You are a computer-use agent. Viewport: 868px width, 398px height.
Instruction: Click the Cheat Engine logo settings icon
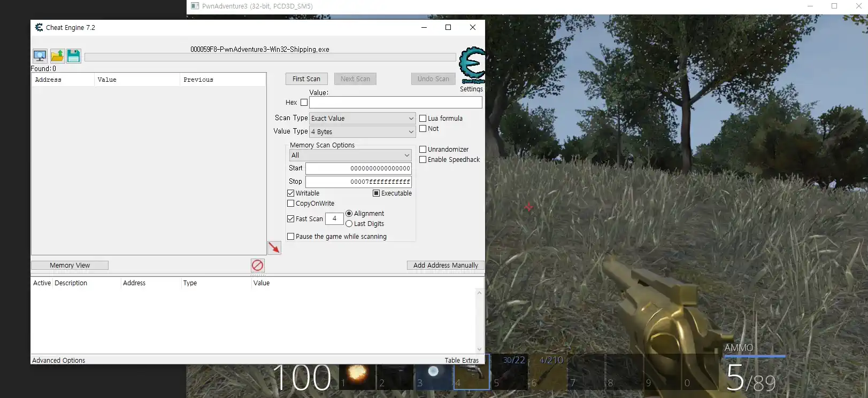(x=472, y=65)
